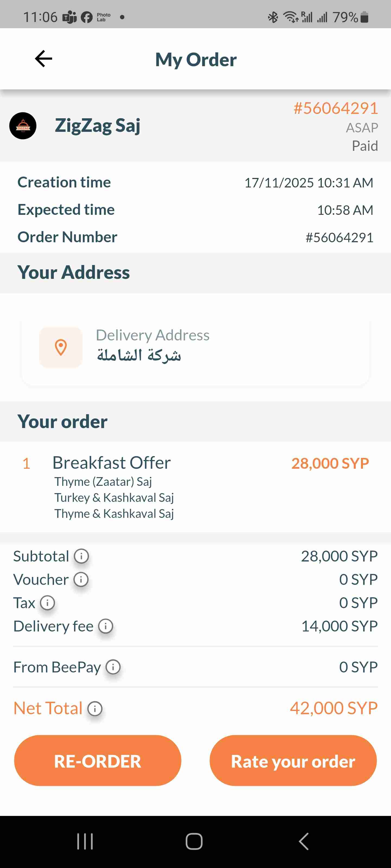Tap the Android home button
The height and width of the screenshot is (868, 391).
[x=194, y=841]
